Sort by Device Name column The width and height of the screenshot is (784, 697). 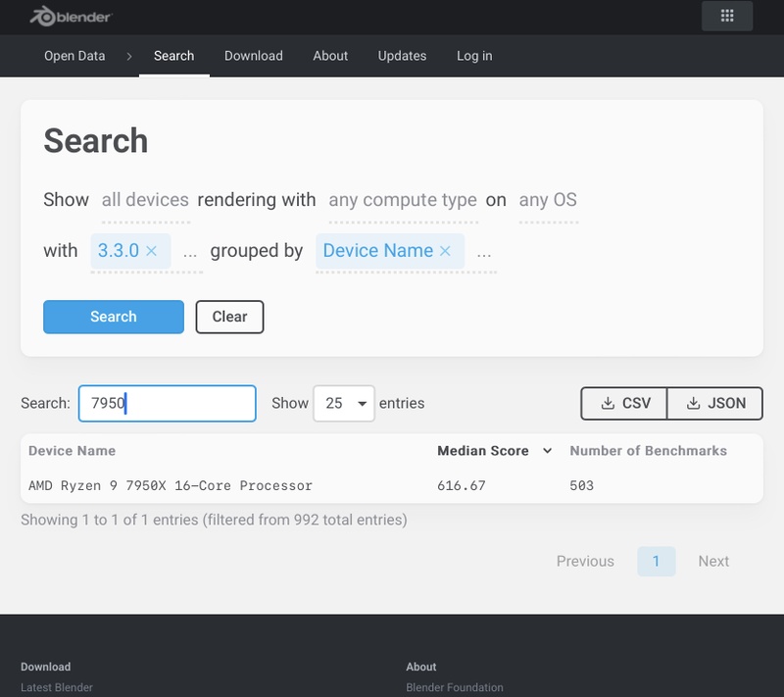click(x=72, y=451)
